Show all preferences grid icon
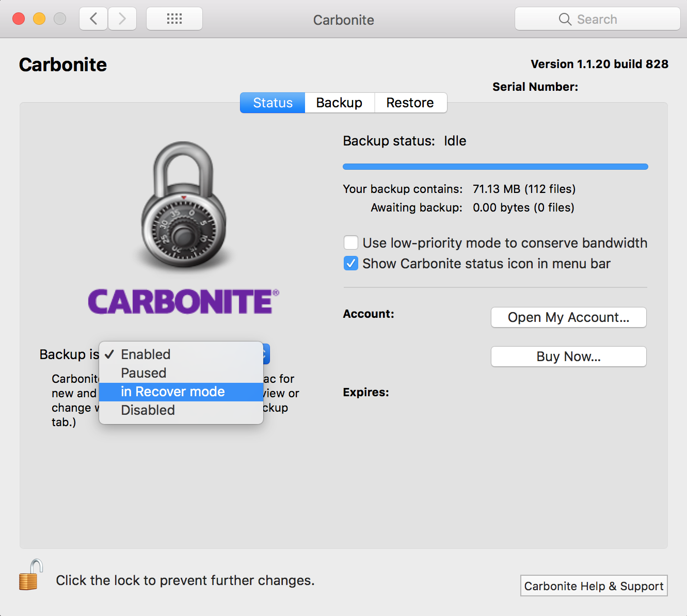The image size is (687, 616). pos(174,19)
